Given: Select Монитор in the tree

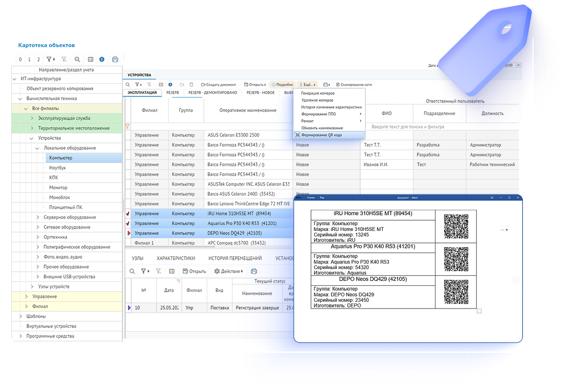Looking at the screenshot, I should click(x=58, y=188).
